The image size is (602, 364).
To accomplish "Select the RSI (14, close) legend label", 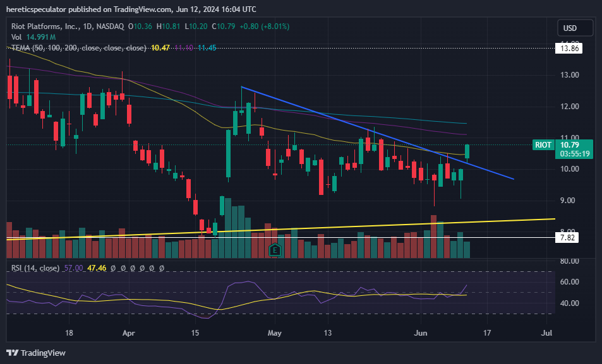I will (35, 268).
